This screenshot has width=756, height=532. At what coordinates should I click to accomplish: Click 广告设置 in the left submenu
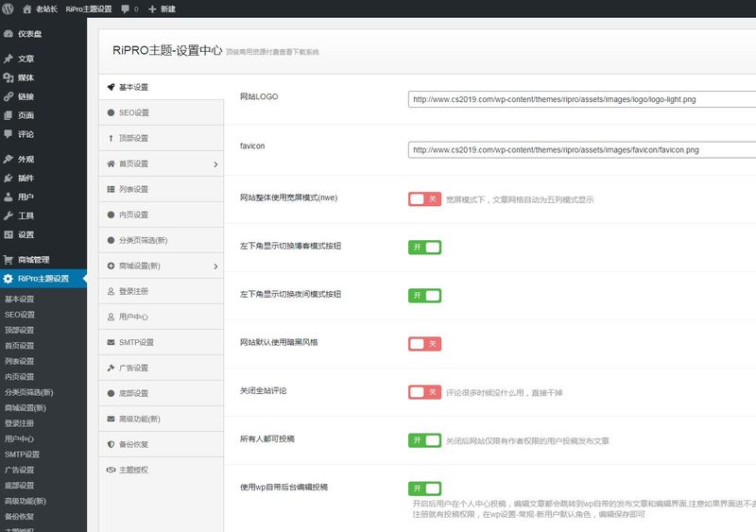pos(19,470)
